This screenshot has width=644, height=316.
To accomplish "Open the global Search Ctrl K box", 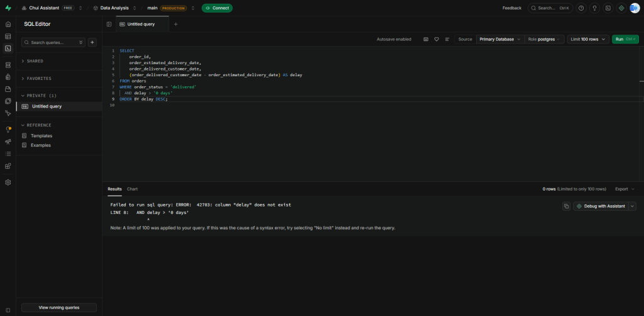I will [550, 8].
